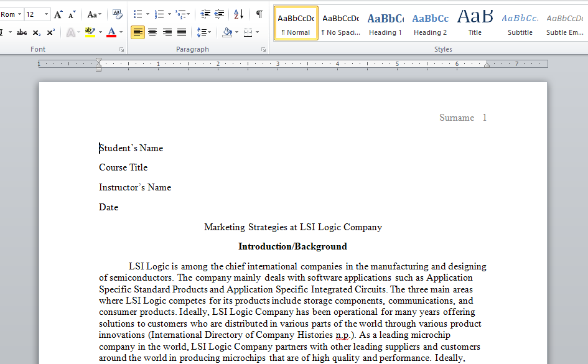The image size is (588, 364).
Task: Align text left
Action: 138,32
